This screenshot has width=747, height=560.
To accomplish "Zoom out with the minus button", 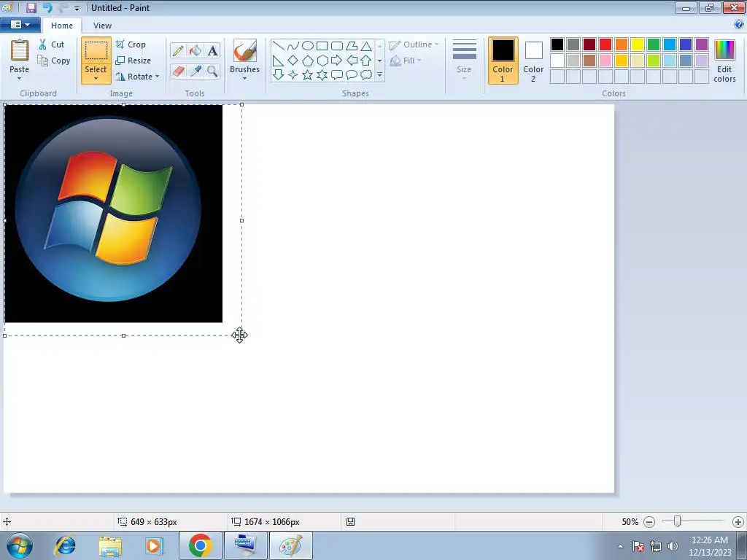I will [x=649, y=522].
